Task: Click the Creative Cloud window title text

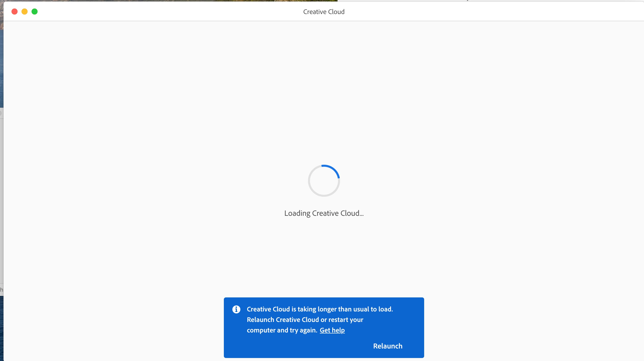Action: 324,12
